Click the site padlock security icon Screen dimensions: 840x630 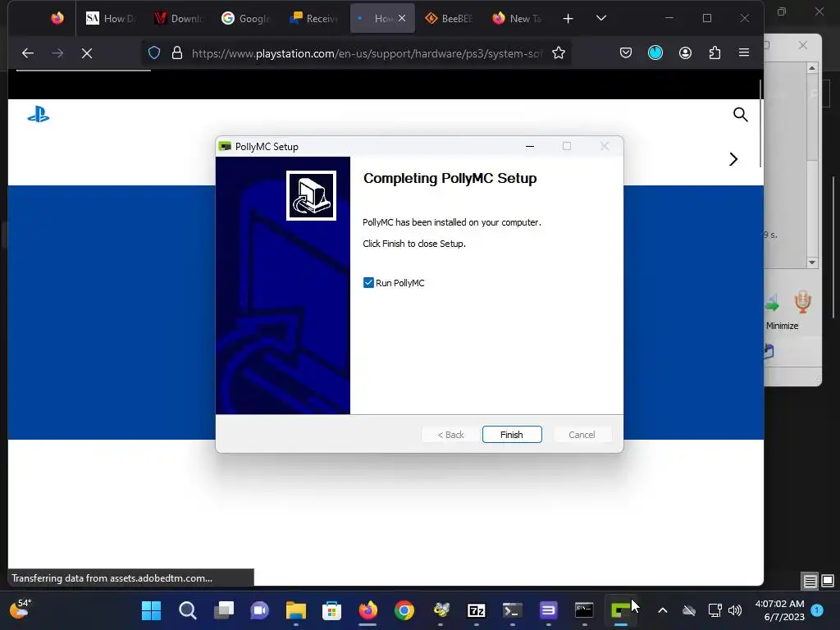click(x=177, y=53)
